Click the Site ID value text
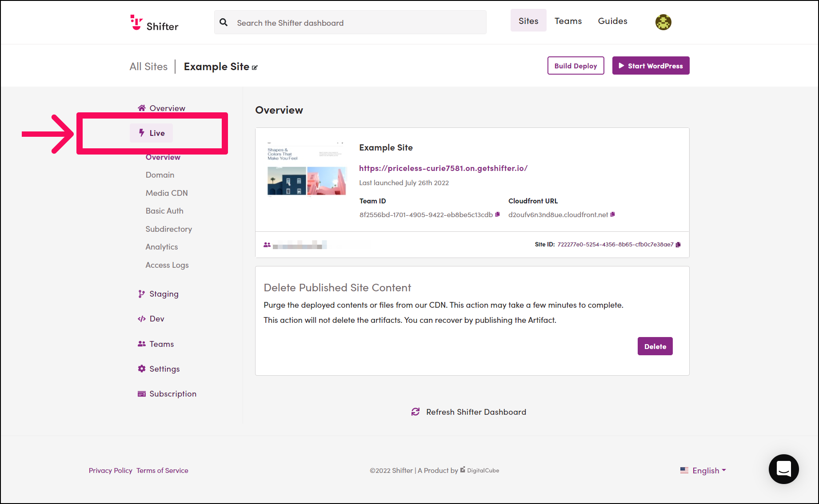 (615, 245)
